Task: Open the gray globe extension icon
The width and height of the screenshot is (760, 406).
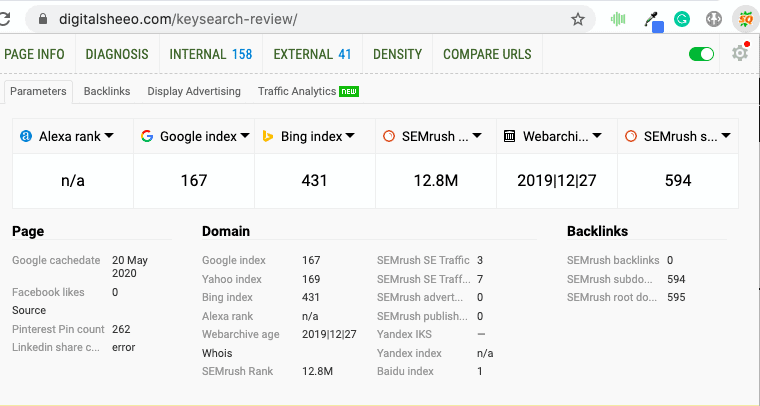Action: point(713,19)
